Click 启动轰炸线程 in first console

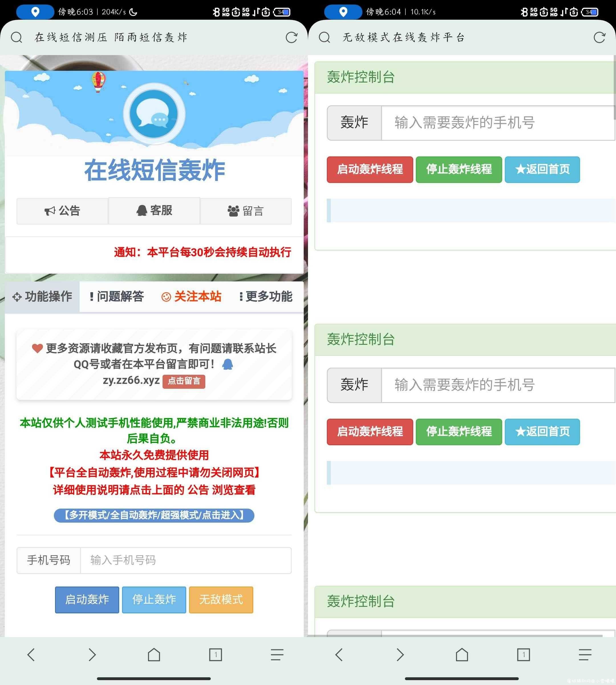pos(370,169)
